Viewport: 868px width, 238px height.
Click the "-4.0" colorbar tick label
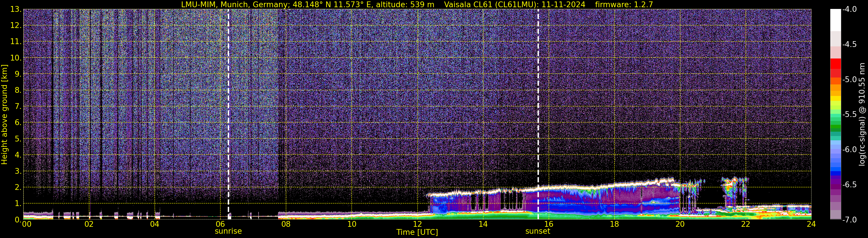(x=849, y=10)
